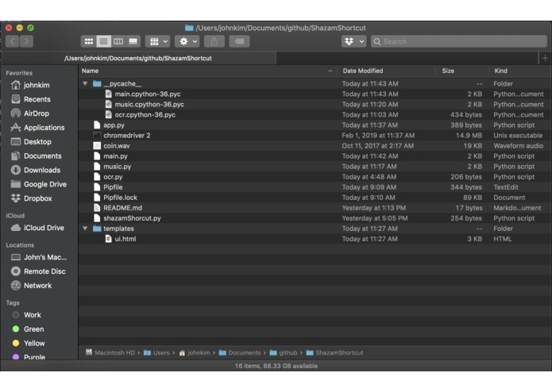Viewport: 552px width, 392px height.
Task: Click the Share toolbar button
Action: 214,41
